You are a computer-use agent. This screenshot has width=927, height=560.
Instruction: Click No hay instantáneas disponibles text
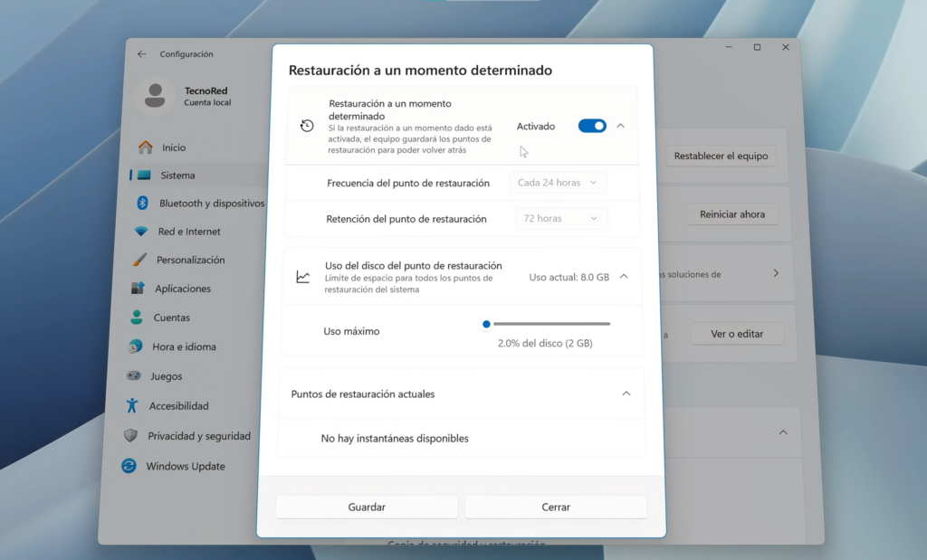tap(395, 438)
